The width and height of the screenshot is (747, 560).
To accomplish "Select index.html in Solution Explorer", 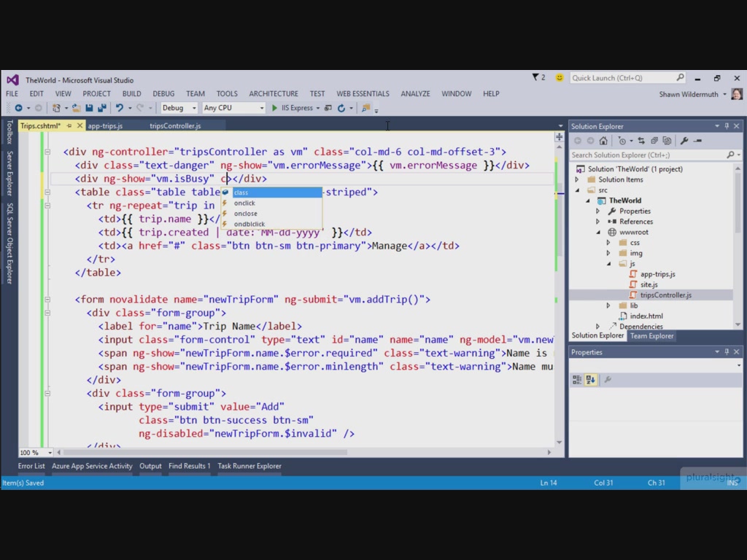I will [x=646, y=316].
